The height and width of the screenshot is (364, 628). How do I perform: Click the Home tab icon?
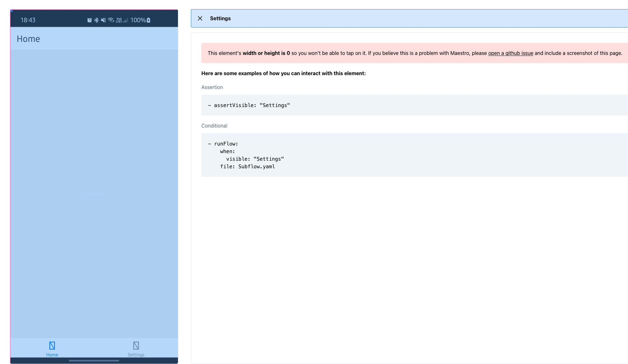tap(52, 346)
